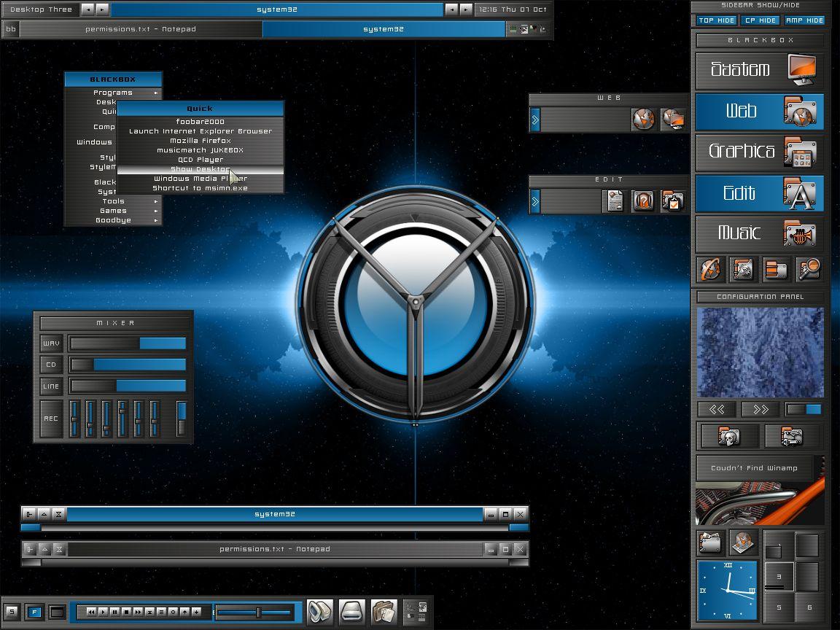The height and width of the screenshot is (630, 840).
Task: Launch the orange globe icon in the sidebar
Action: click(711, 270)
